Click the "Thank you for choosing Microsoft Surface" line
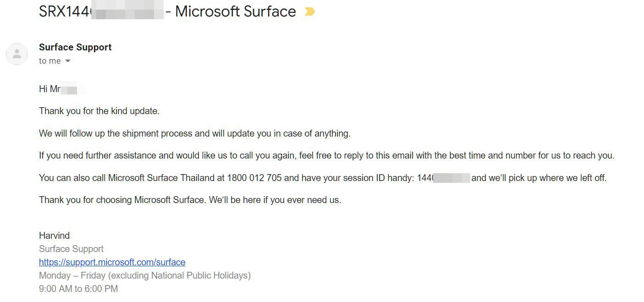This screenshot has width=644, height=302. coord(190,200)
